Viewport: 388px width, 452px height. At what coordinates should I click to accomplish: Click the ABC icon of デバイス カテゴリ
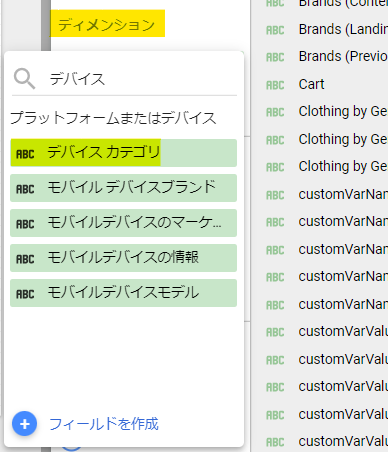click(25, 154)
